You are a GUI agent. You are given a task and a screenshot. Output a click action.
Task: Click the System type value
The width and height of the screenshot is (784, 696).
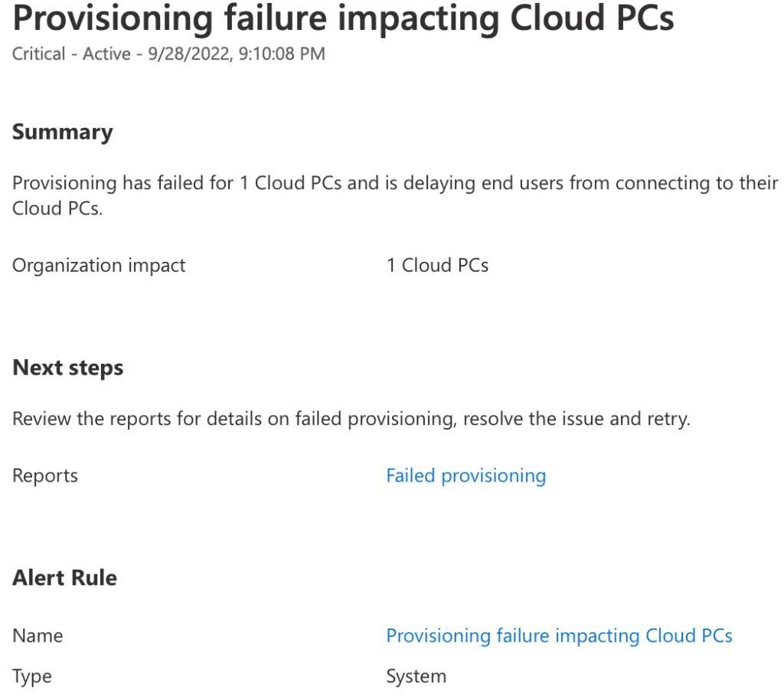point(416,677)
